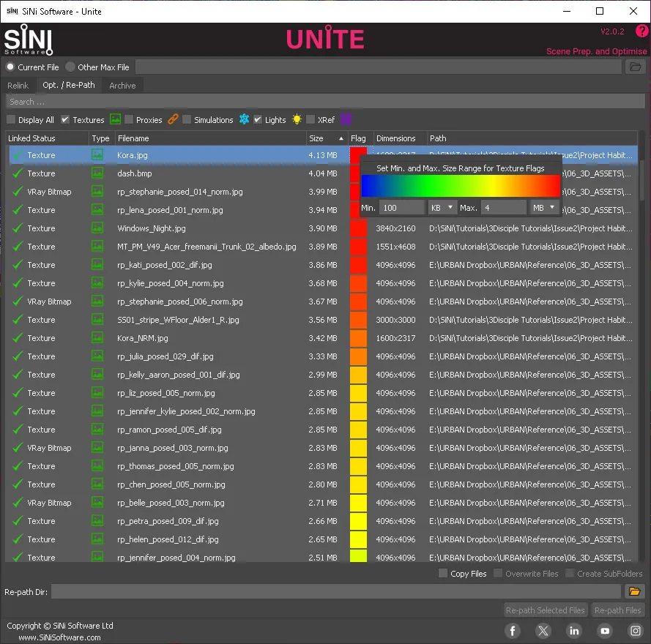Open SiNi LinkedIn icon
This screenshot has height=644, width=651.
(x=574, y=631)
